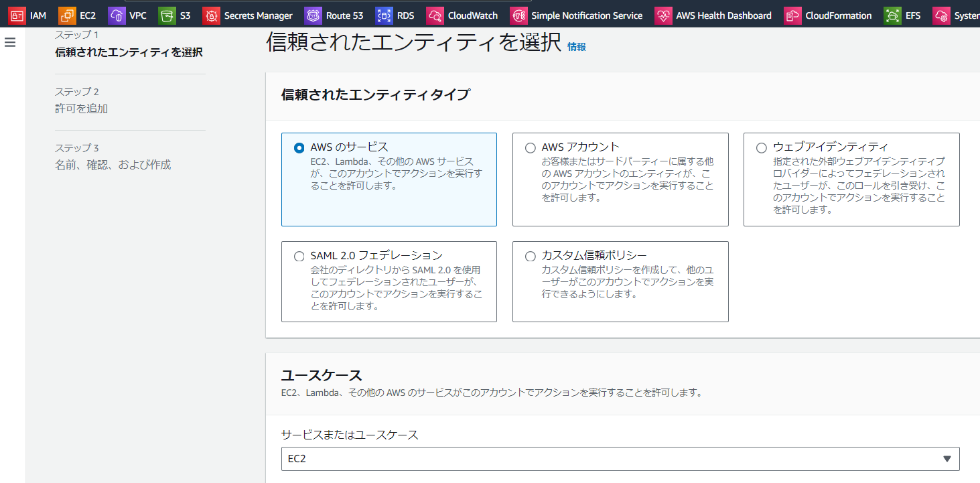Open the IAM service icon shortcut

point(17,15)
